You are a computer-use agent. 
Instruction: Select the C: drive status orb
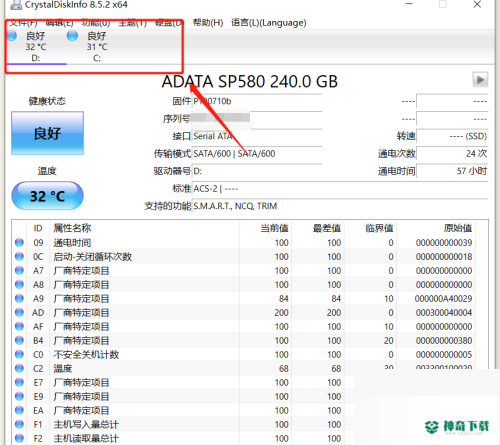click(72, 35)
